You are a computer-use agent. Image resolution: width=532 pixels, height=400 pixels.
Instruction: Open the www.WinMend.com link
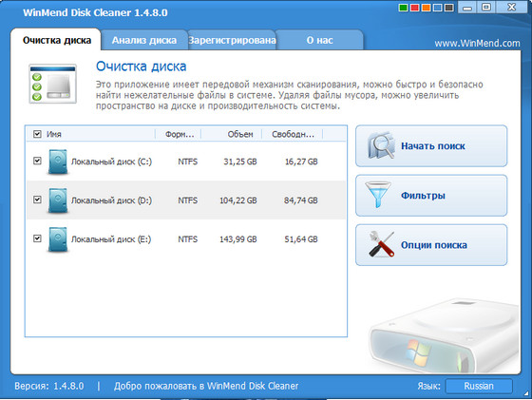[477, 44]
